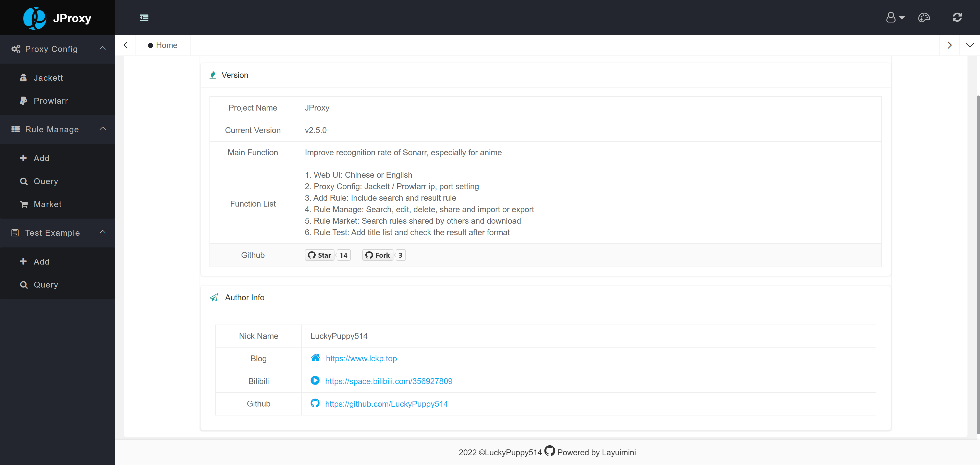The width and height of the screenshot is (980, 465).
Task: Click the Blog home icon
Action: [x=315, y=357]
